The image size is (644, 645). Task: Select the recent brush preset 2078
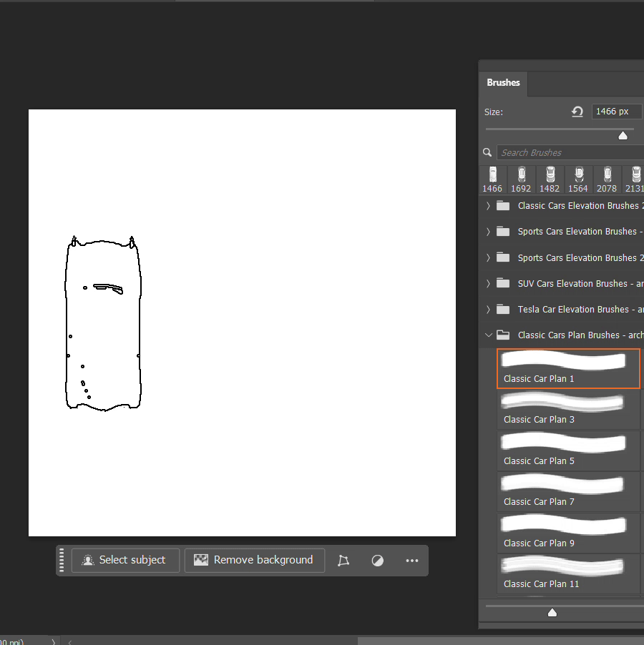(x=607, y=179)
